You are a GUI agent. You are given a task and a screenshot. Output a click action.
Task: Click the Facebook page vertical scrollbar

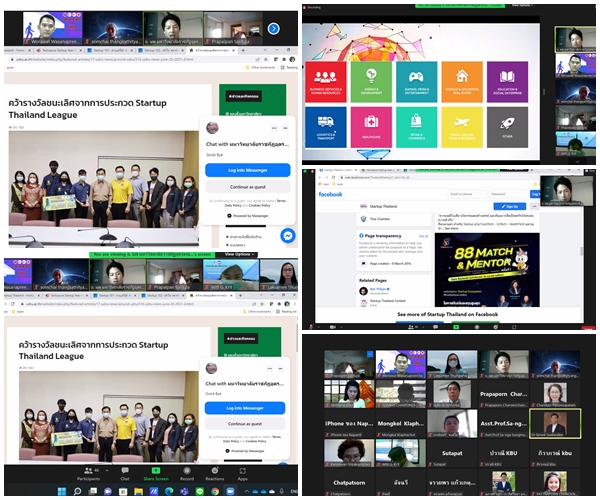pos(582,251)
